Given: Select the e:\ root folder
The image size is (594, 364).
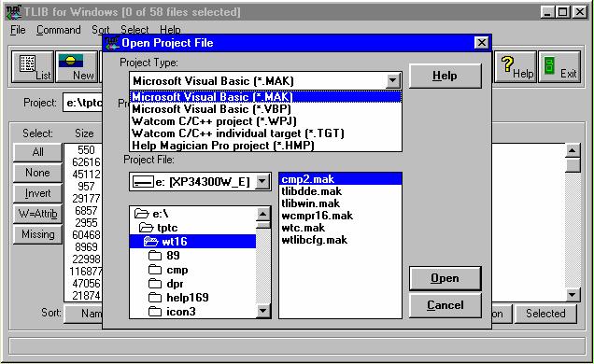Looking at the screenshot, I should coord(193,214).
